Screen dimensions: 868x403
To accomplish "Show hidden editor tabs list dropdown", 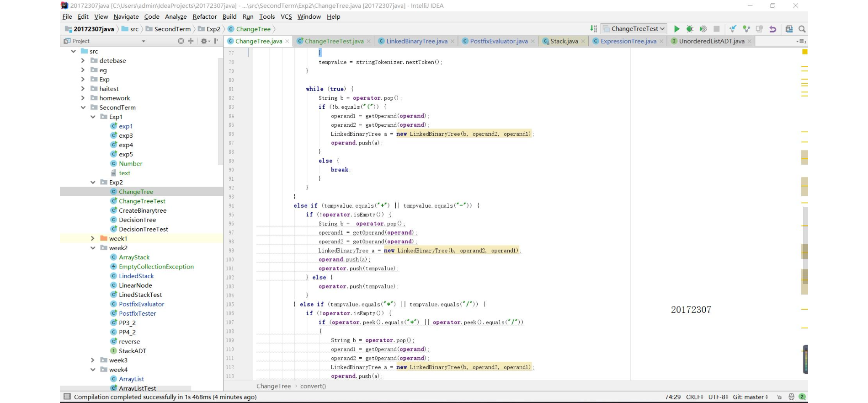I will pos(802,42).
